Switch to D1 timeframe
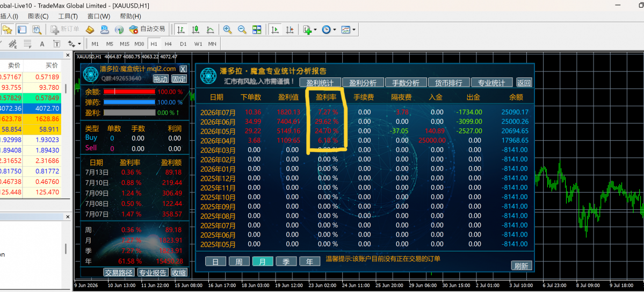 point(183,44)
